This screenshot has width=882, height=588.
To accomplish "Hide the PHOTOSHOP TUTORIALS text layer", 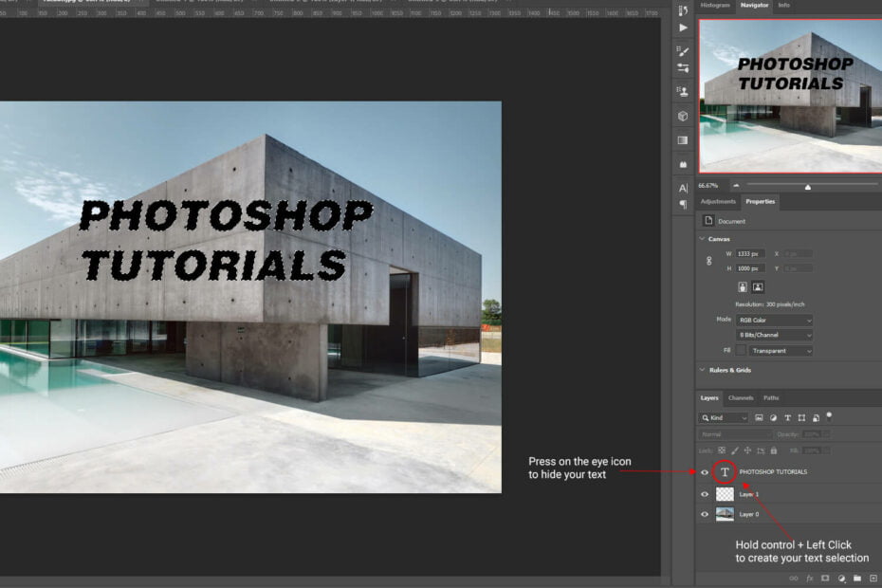I will 704,471.
